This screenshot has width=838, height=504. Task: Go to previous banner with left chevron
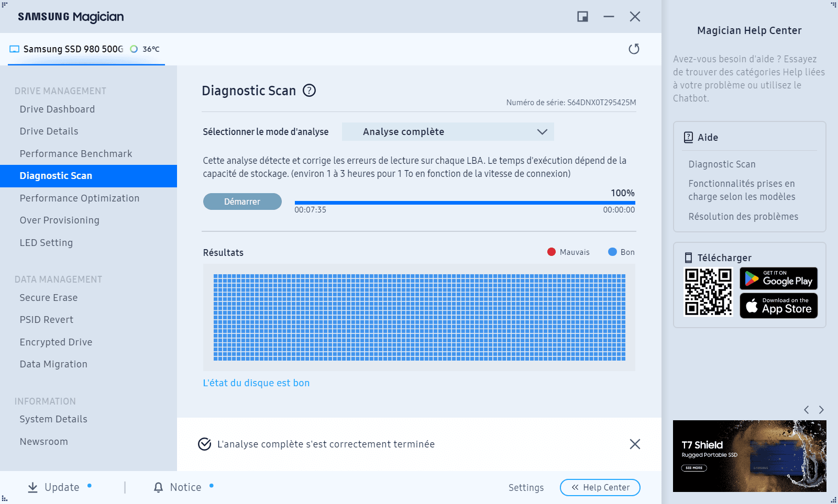click(807, 409)
